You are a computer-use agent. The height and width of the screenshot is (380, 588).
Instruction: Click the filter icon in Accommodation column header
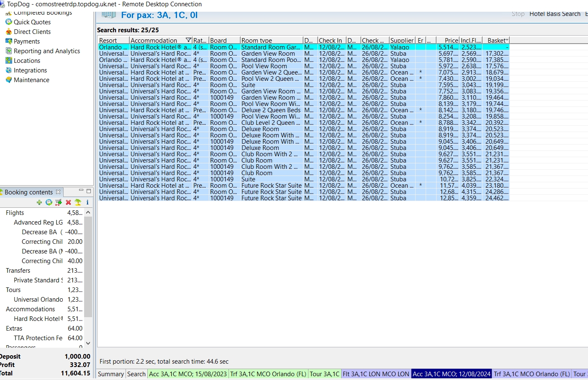[189, 40]
